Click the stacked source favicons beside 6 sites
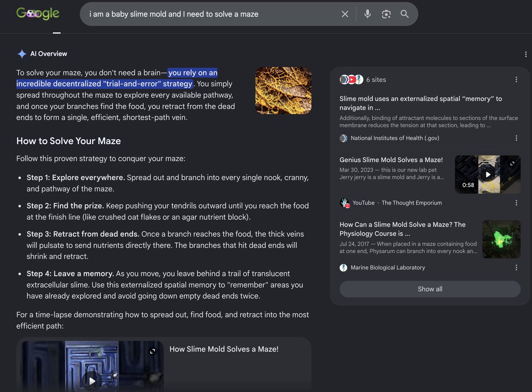532x392 pixels. pyautogui.click(x=352, y=80)
